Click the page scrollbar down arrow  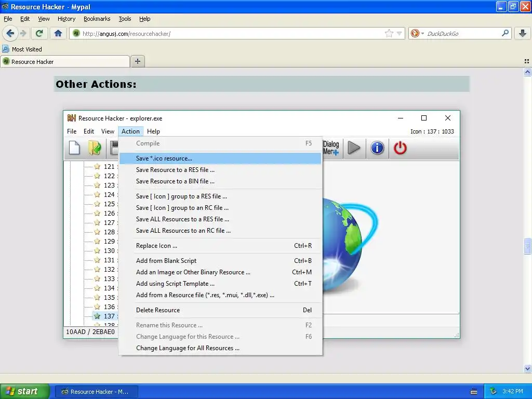click(527, 368)
